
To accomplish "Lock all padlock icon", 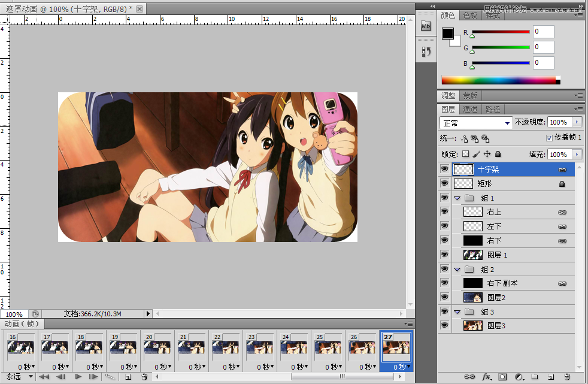I will 498,154.
